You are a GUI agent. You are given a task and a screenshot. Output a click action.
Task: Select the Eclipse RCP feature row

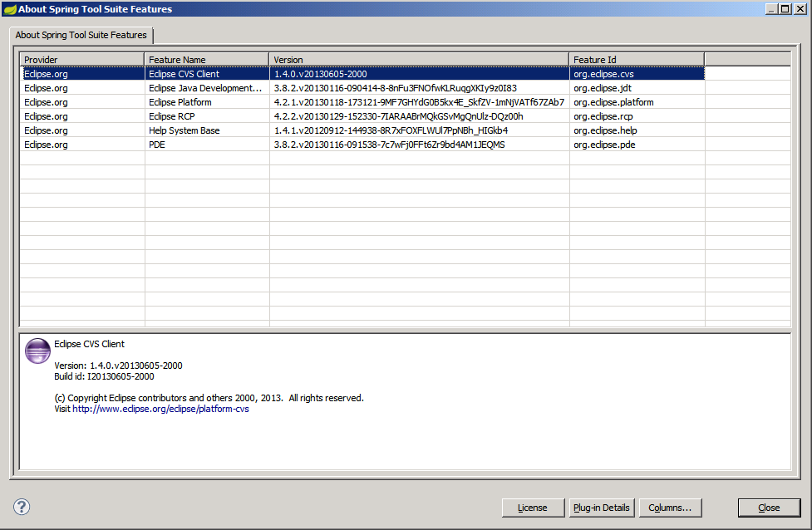tap(362, 116)
